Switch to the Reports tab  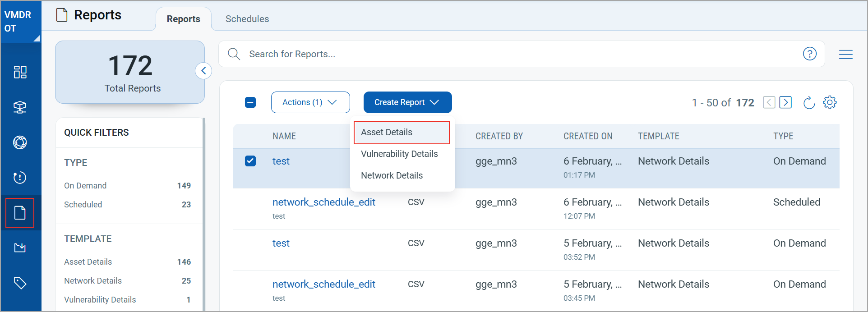[x=184, y=19]
